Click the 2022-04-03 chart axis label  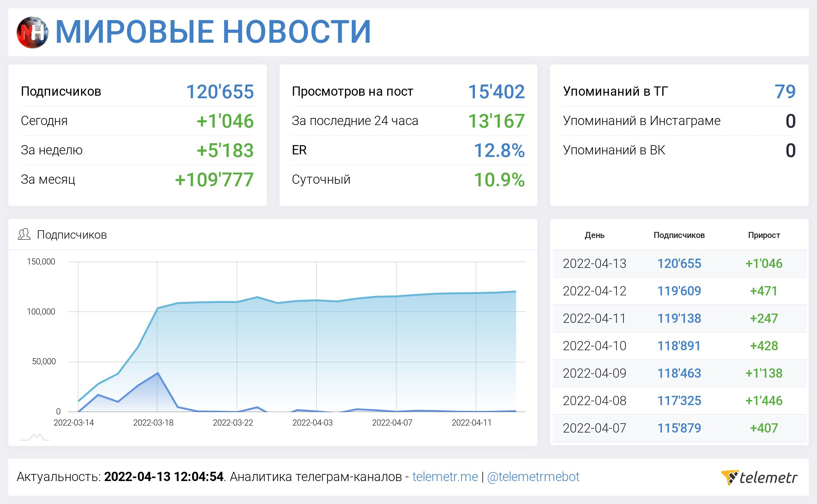click(x=312, y=423)
